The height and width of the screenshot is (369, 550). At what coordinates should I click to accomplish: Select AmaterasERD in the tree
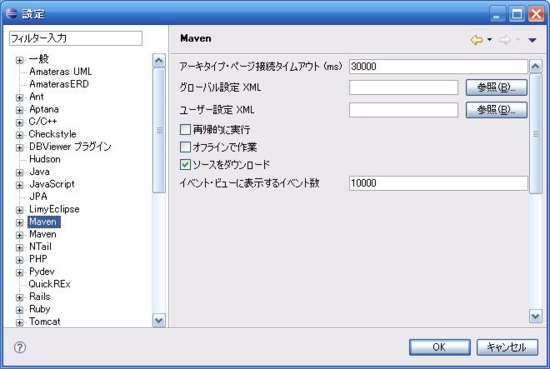pyautogui.click(x=59, y=84)
